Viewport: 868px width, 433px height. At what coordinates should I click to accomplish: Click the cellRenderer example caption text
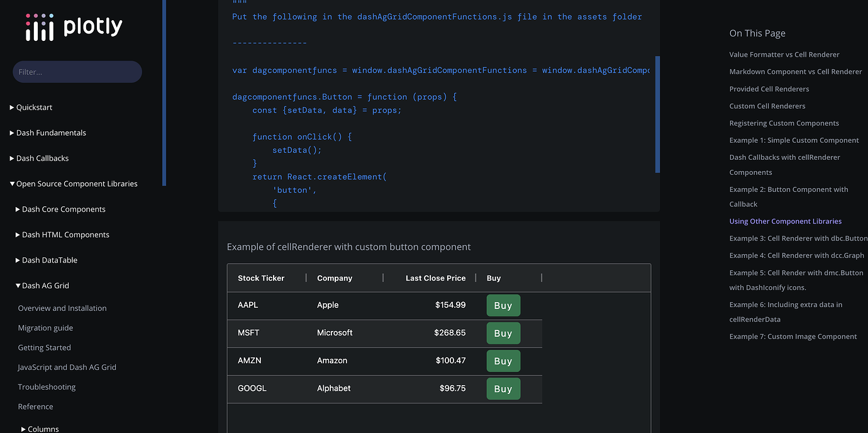pyautogui.click(x=348, y=247)
